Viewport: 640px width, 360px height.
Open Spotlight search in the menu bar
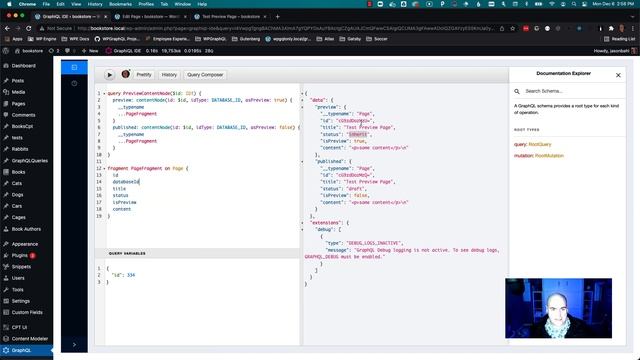[574, 4]
